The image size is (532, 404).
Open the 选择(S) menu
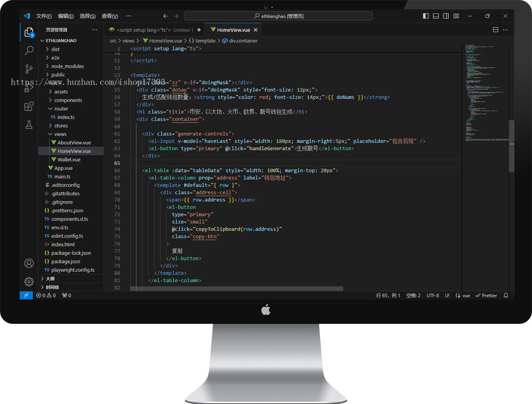87,16
